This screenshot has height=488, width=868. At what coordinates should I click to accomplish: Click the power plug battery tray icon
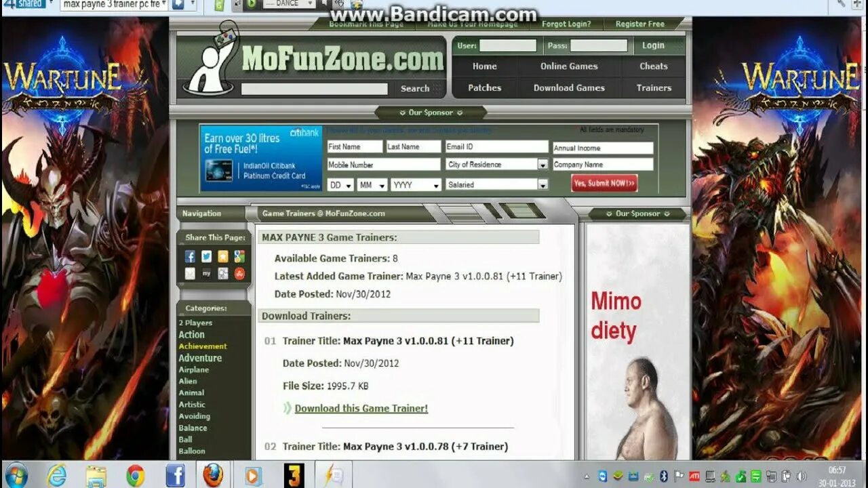tap(787, 476)
